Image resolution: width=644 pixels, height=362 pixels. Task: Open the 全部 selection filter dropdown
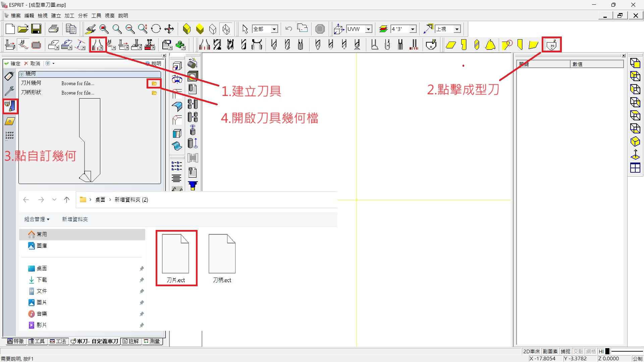coord(274,29)
